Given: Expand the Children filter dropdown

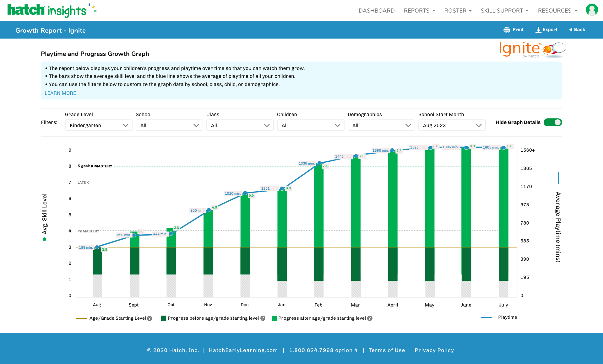Looking at the screenshot, I should pyautogui.click(x=310, y=125).
